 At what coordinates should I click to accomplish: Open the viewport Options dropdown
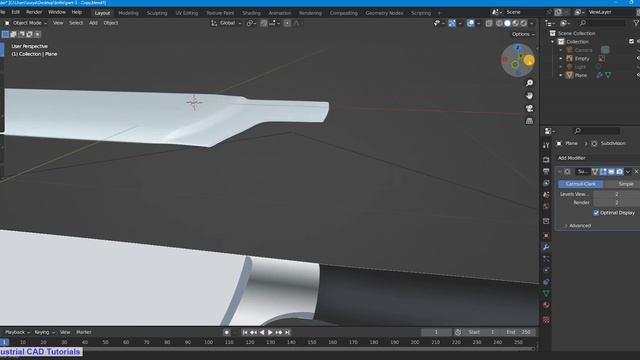(x=523, y=34)
